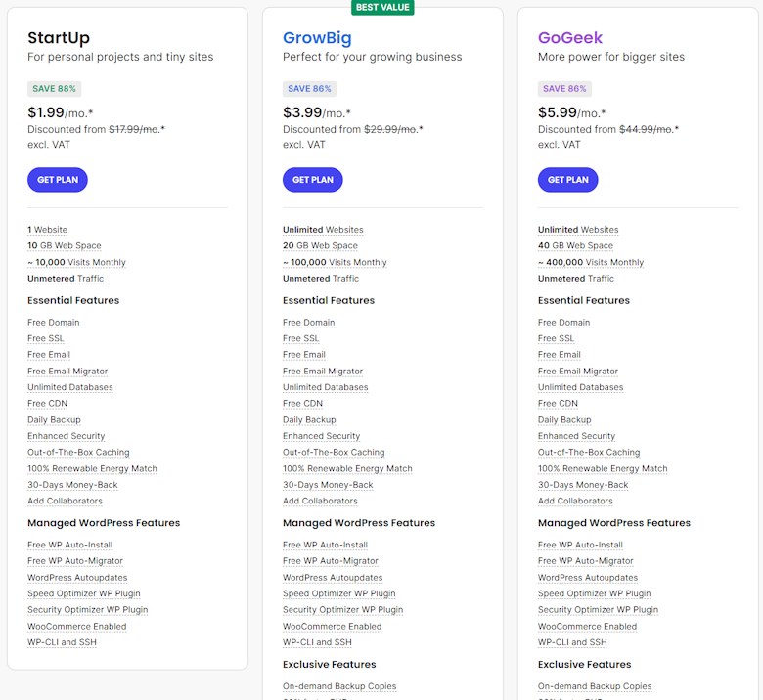
Task: Click Speed Optimizer WP Plugin in GrowBig
Action: [x=339, y=593]
